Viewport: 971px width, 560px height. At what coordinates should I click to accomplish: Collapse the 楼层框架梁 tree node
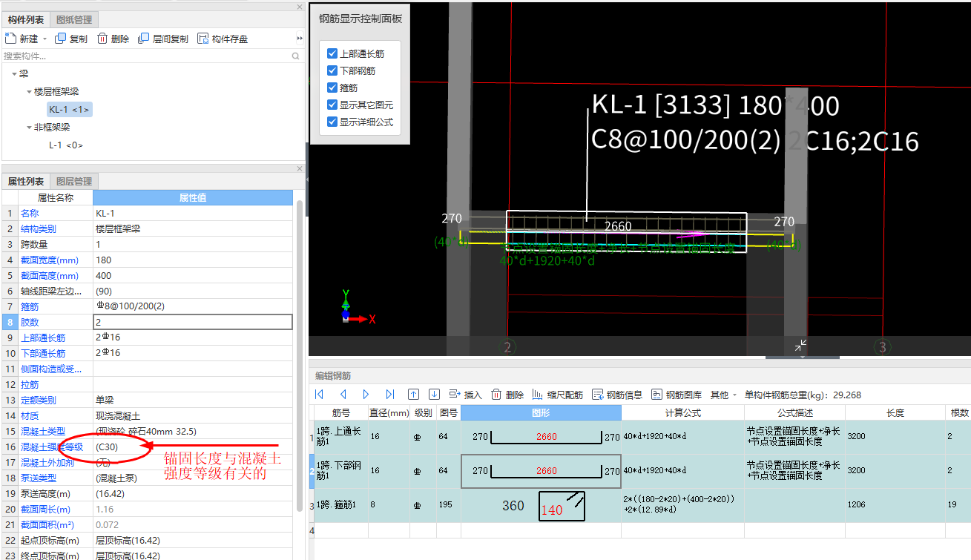[x=28, y=92]
